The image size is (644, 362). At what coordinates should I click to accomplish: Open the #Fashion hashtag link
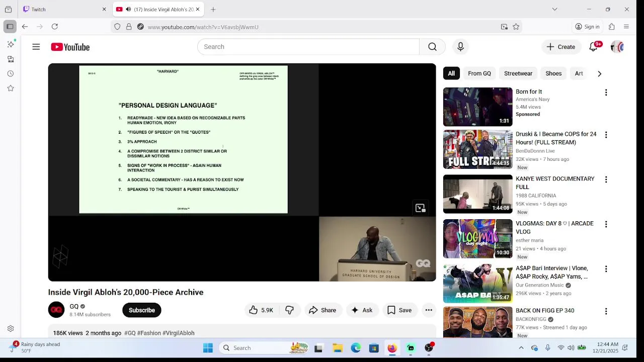point(149,333)
